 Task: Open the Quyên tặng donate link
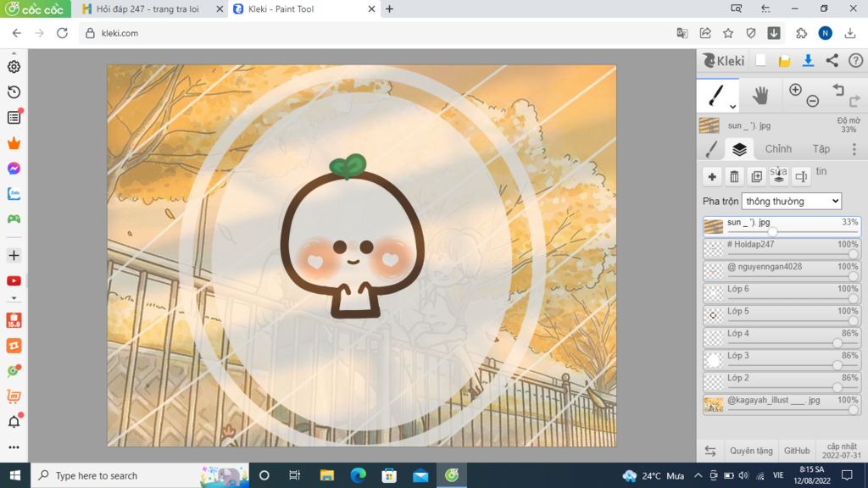pos(751,451)
